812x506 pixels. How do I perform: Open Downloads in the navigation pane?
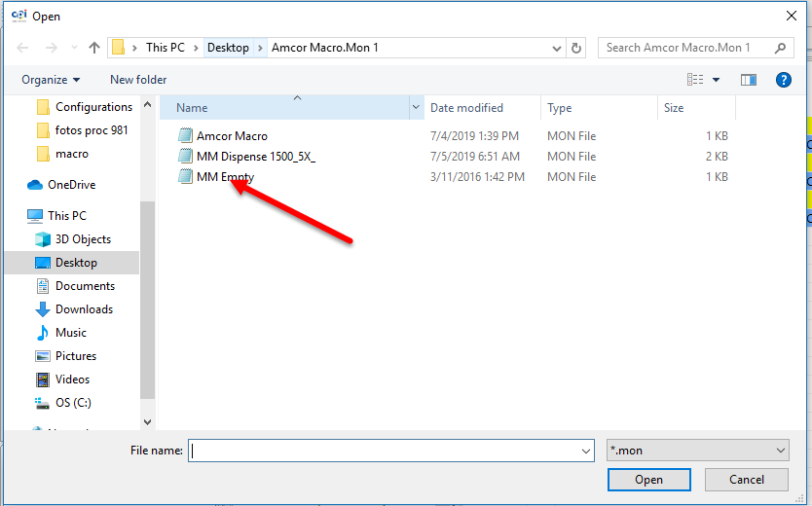tap(84, 309)
